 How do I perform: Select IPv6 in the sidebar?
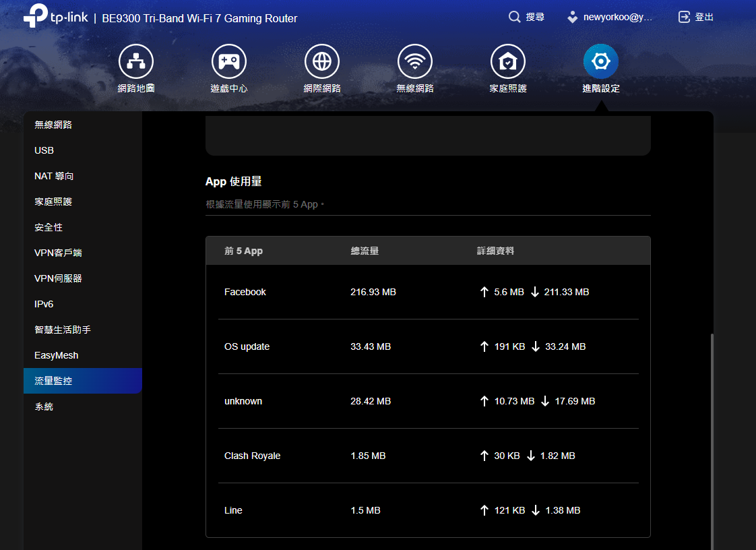coord(83,303)
